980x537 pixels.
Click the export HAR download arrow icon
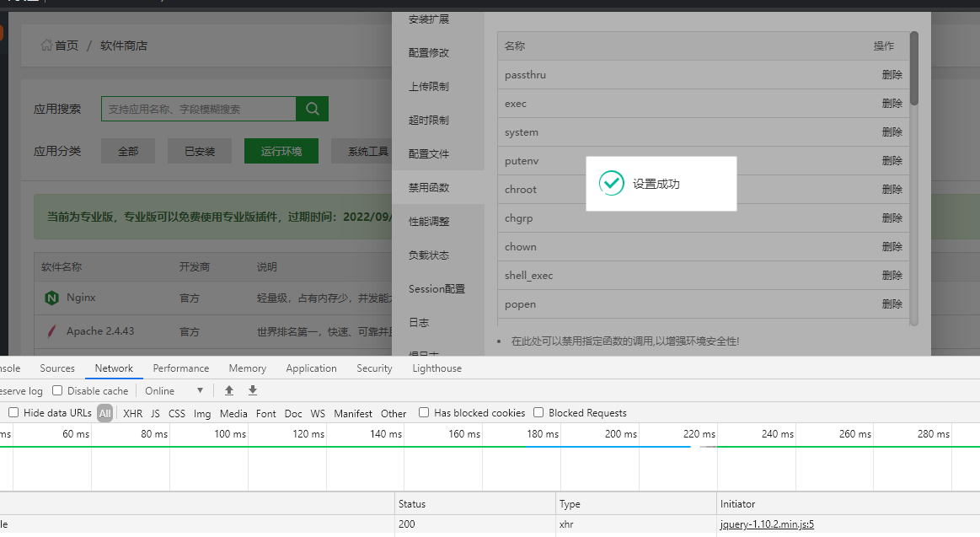point(253,390)
